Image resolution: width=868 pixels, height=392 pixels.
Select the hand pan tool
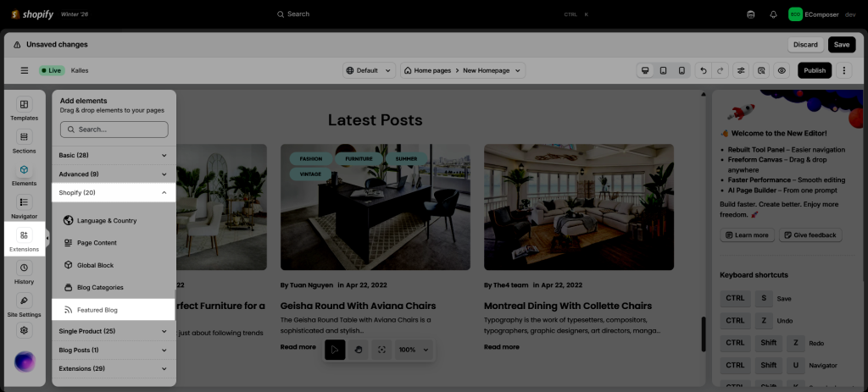[359, 349]
